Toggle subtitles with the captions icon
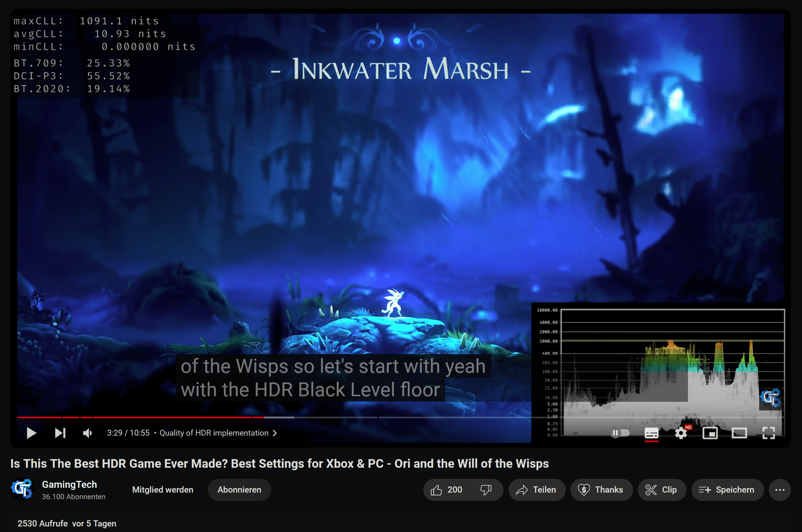This screenshot has height=532, width=802. tap(652, 433)
